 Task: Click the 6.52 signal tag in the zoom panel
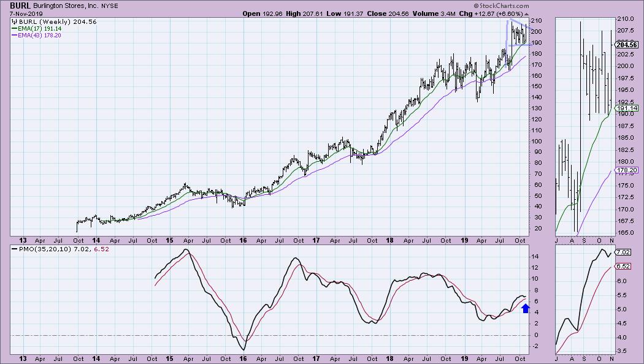click(623, 267)
